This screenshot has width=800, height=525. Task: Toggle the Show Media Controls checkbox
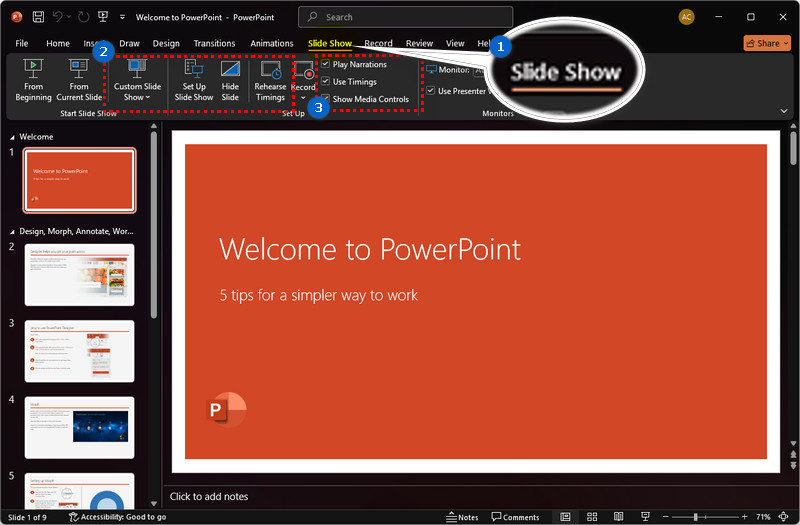[326, 98]
